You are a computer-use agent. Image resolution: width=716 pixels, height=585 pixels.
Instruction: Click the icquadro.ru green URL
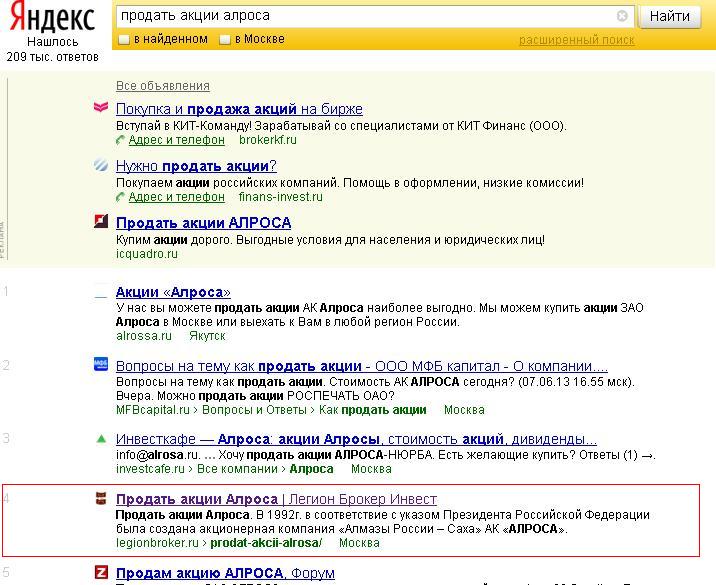147,254
